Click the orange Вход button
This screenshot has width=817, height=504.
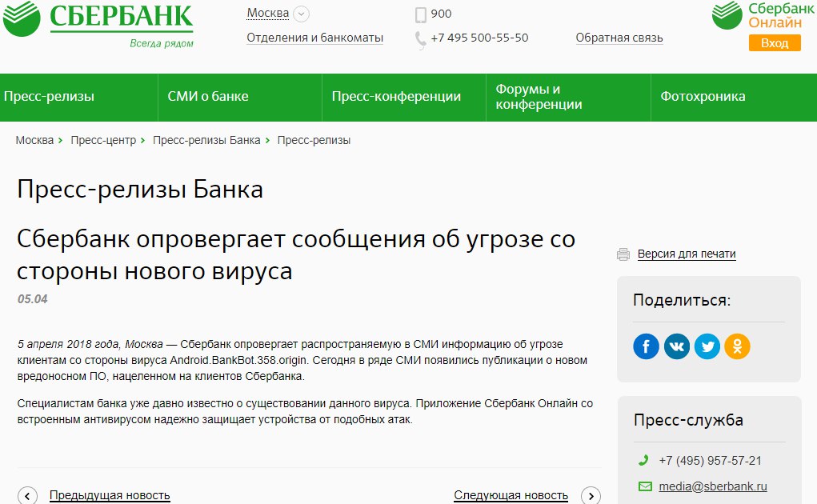pos(775,43)
